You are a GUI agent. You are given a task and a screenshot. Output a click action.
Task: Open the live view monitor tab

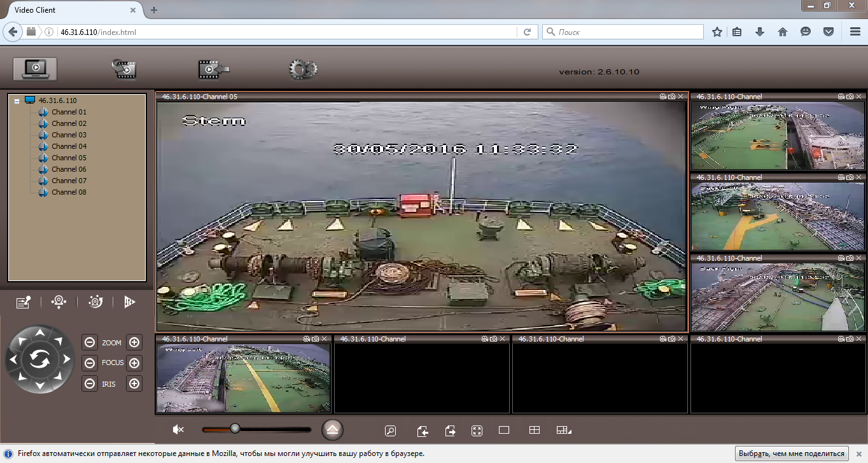[35, 69]
